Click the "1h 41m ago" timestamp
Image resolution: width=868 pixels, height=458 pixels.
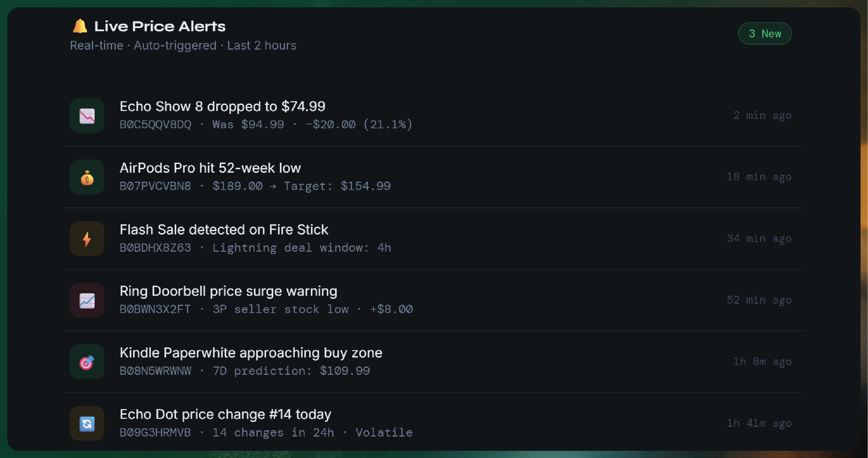pyautogui.click(x=759, y=423)
